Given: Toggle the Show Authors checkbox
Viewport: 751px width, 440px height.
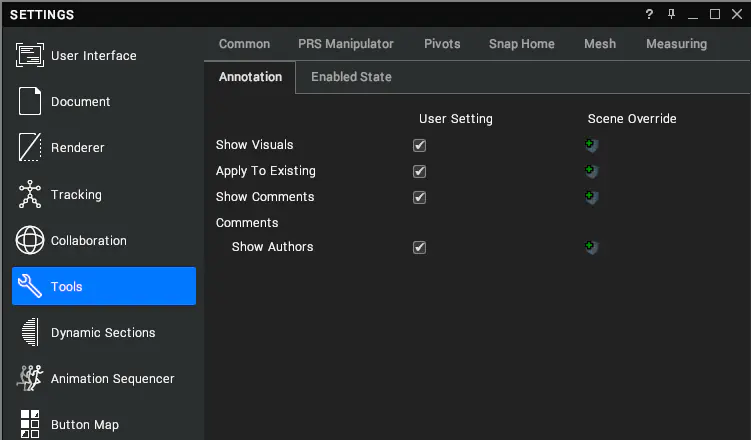Looking at the screenshot, I should pos(420,247).
